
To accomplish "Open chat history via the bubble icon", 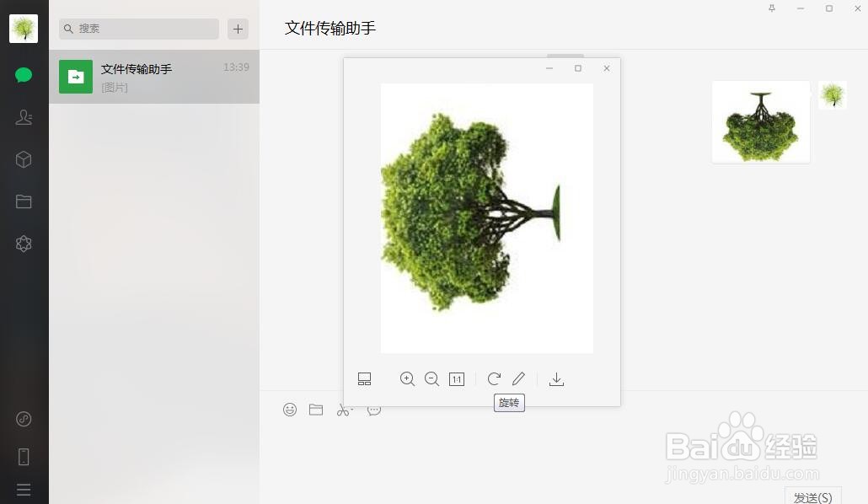I will [x=373, y=410].
